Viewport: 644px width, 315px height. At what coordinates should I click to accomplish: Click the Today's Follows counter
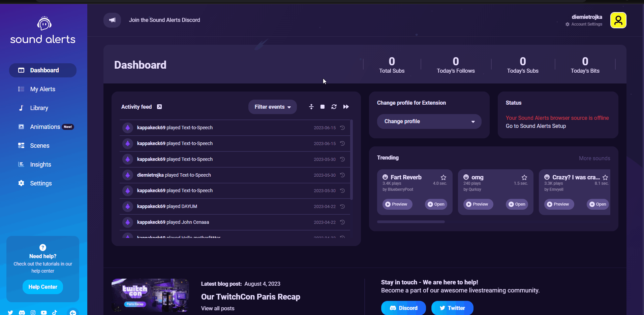click(456, 65)
